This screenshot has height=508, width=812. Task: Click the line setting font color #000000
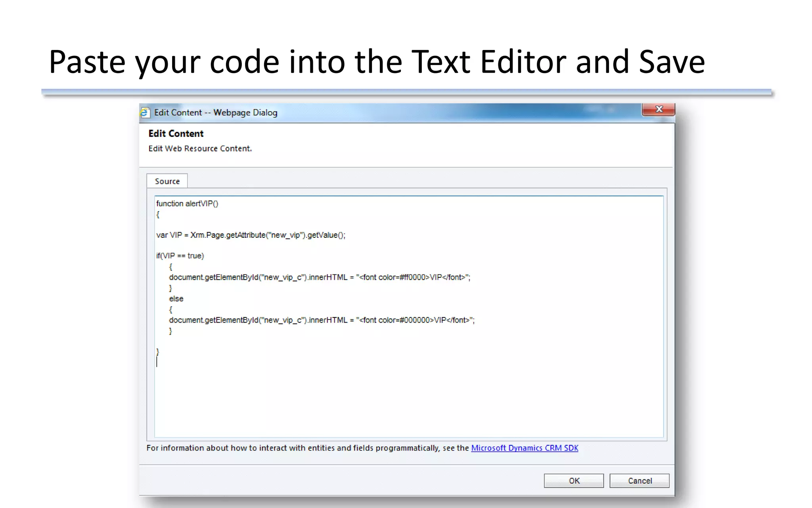tap(321, 320)
